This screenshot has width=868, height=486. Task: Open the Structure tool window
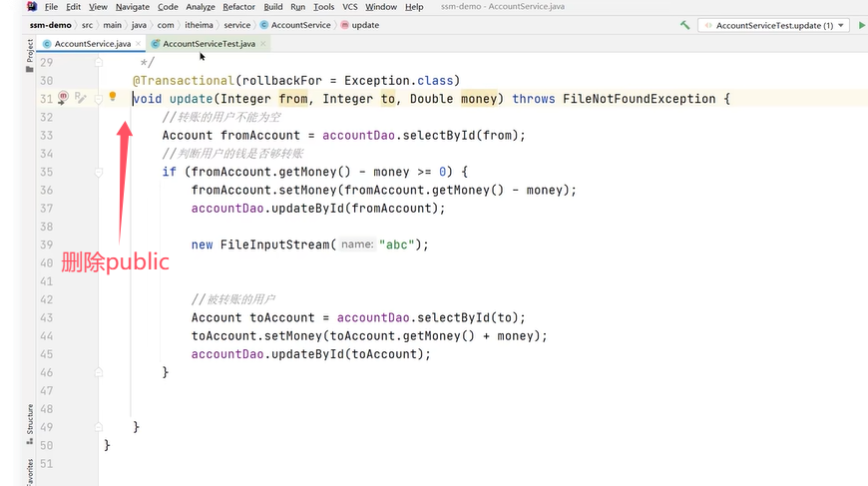pyautogui.click(x=29, y=424)
